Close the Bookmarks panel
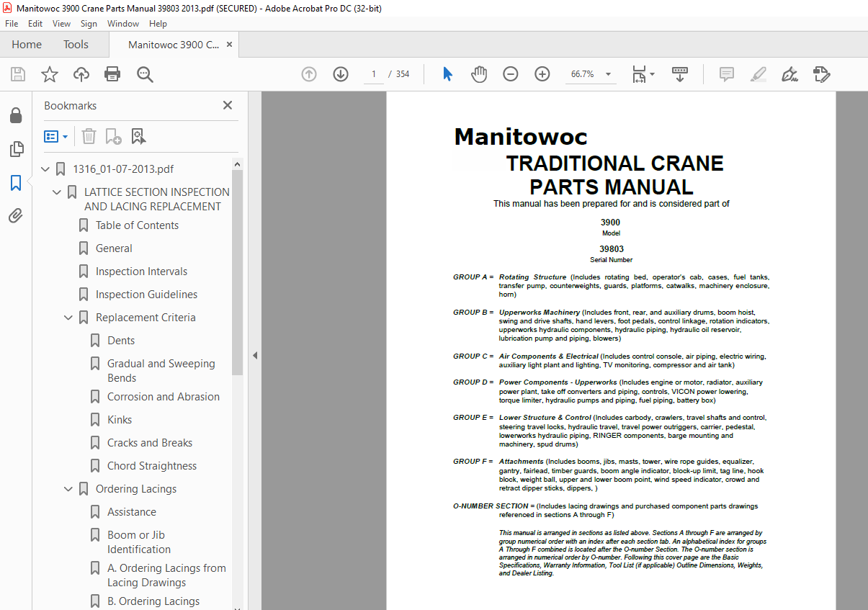Viewport: 868px width, 610px height. [228, 105]
